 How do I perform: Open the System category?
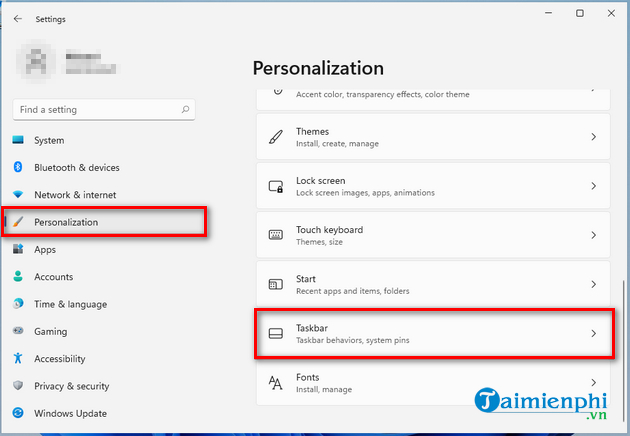(x=104, y=140)
